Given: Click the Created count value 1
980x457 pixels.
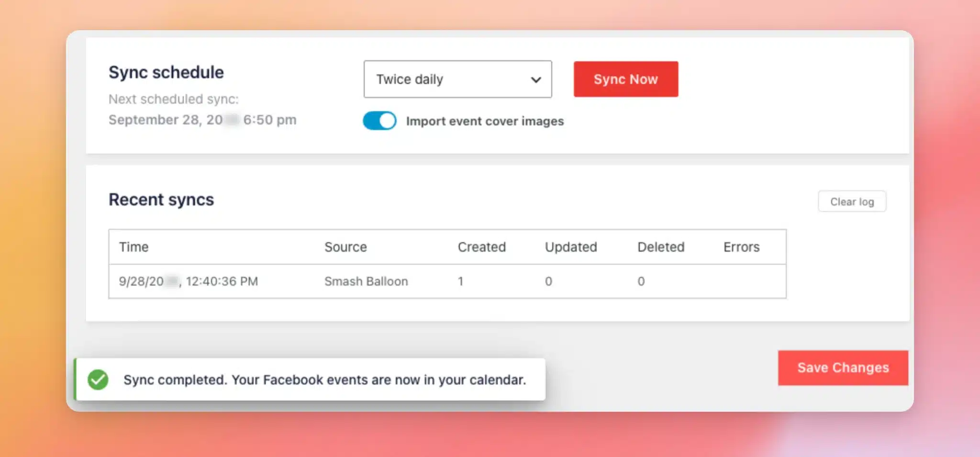Looking at the screenshot, I should [460, 281].
